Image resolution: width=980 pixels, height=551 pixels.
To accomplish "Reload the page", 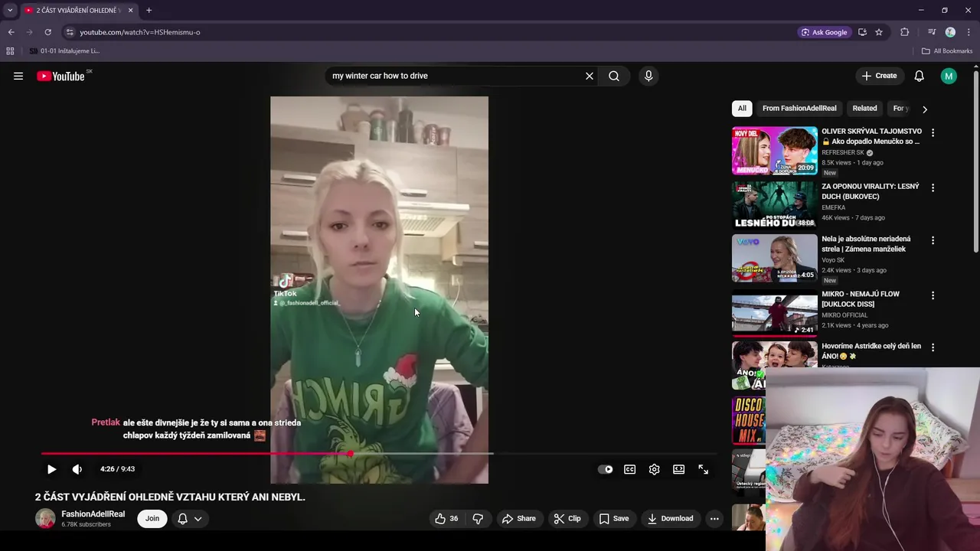I will click(x=47, y=32).
